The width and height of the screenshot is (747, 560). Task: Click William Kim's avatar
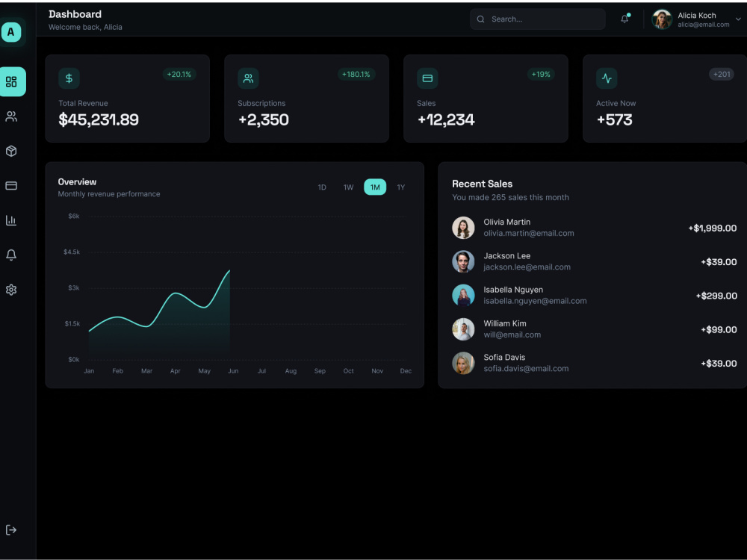[x=463, y=329]
